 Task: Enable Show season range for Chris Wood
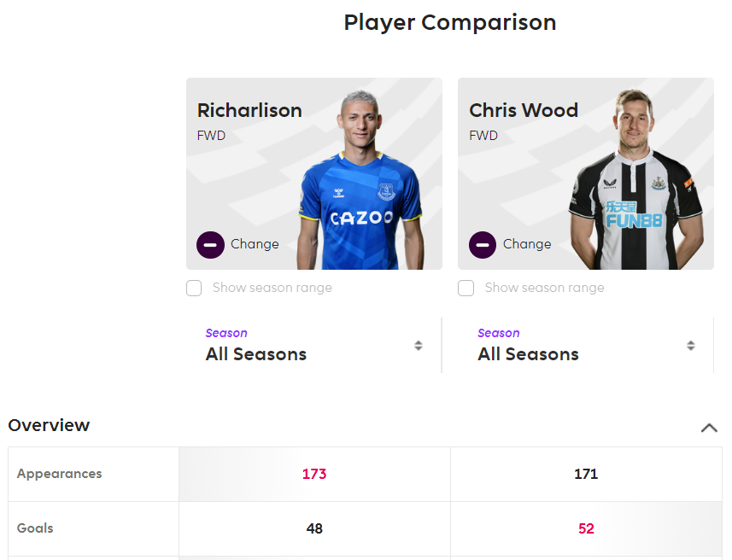click(466, 288)
